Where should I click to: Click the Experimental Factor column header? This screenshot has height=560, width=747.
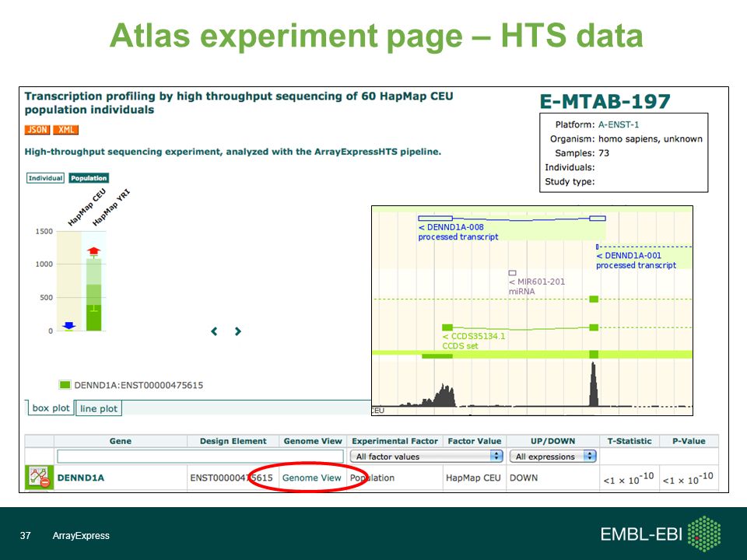pos(395,441)
